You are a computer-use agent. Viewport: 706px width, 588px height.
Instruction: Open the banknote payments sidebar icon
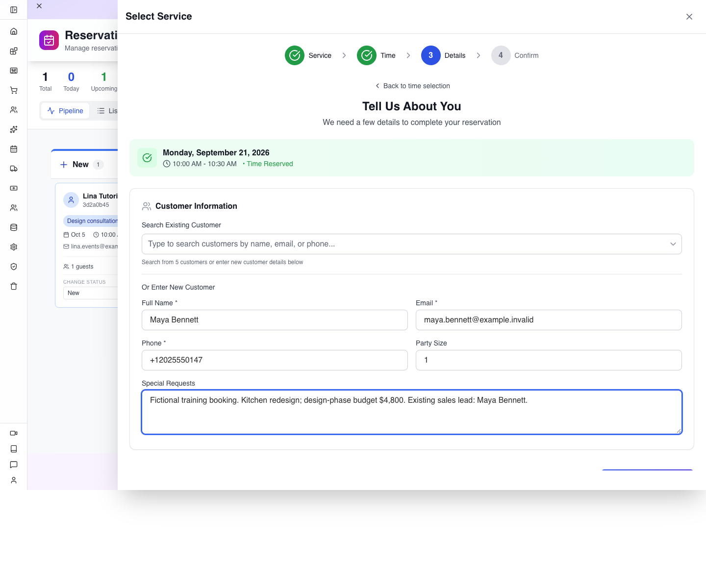tap(14, 188)
